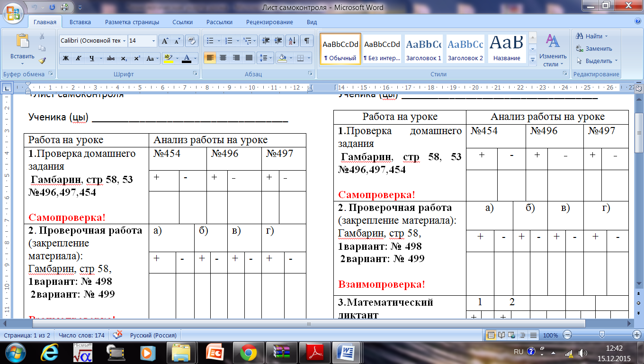Screen dimensions: 644x364
Task: Open the change case Аа dropdown
Action: tap(152, 58)
